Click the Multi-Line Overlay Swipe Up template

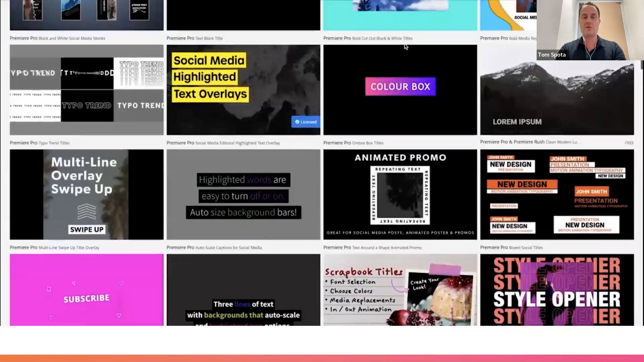(86, 194)
